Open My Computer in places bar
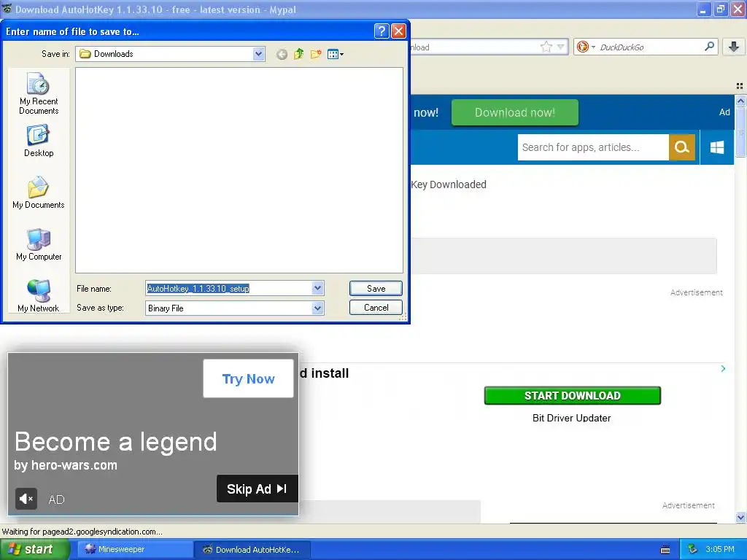 [x=39, y=244]
